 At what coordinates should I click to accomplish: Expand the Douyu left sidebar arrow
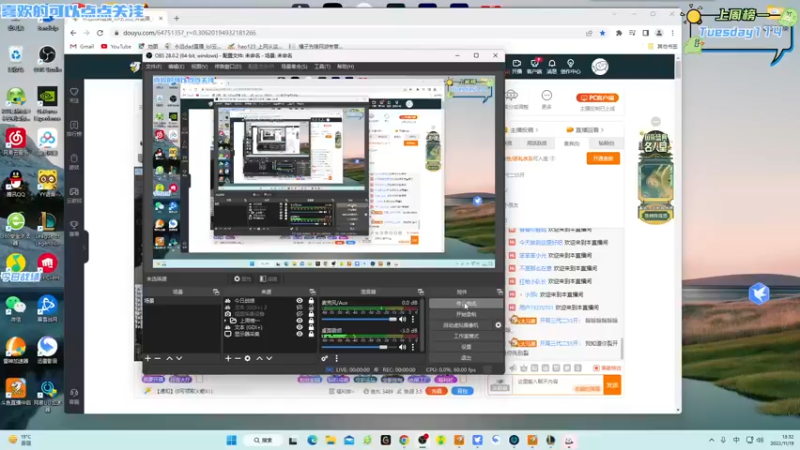click(84, 248)
